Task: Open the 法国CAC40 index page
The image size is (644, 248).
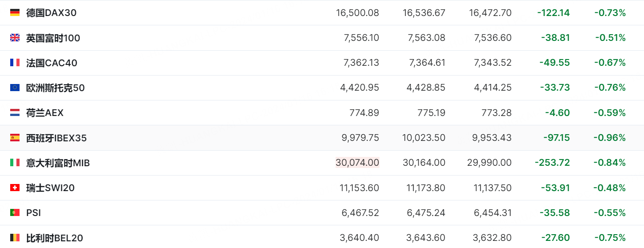Action: 51,63
